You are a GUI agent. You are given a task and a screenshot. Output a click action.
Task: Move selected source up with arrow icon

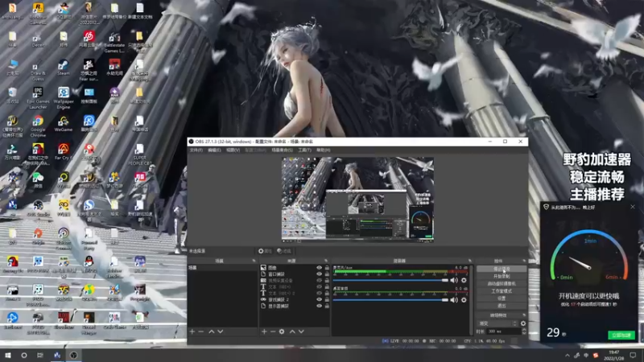tap(291, 331)
